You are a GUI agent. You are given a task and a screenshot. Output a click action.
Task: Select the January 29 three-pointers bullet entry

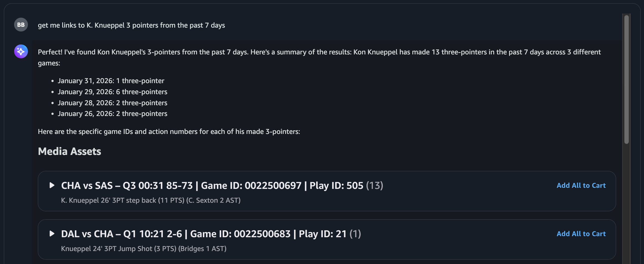point(112,92)
